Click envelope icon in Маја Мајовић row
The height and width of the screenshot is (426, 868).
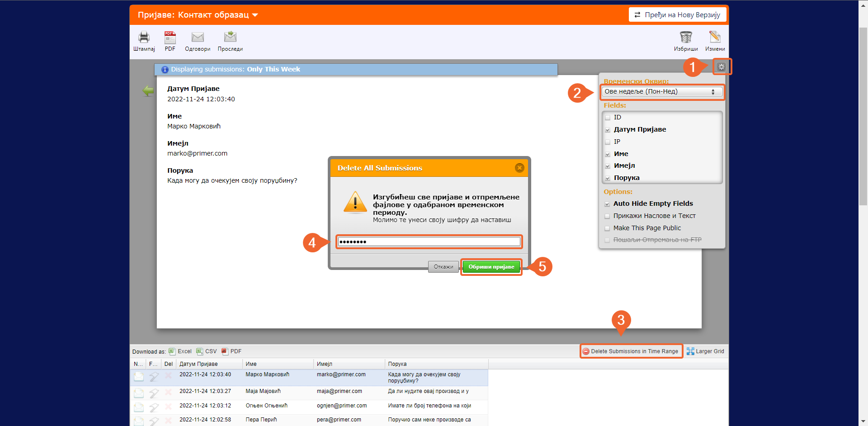(x=139, y=393)
